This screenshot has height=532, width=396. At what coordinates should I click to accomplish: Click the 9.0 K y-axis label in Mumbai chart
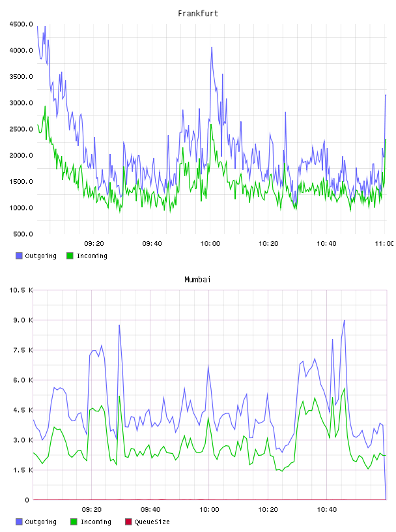23,320
